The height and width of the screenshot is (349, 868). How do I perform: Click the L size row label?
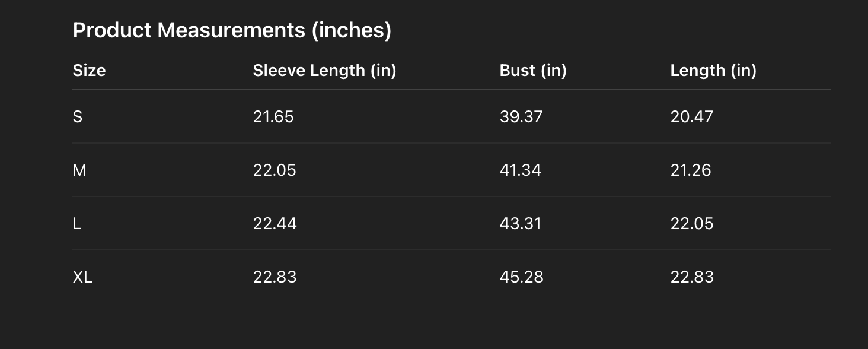pyautogui.click(x=77, y=224)
